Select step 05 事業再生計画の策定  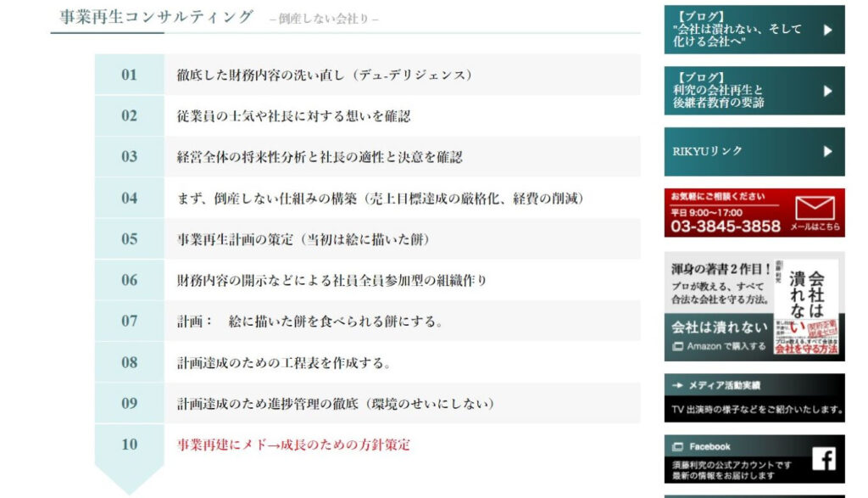[303, 239]
